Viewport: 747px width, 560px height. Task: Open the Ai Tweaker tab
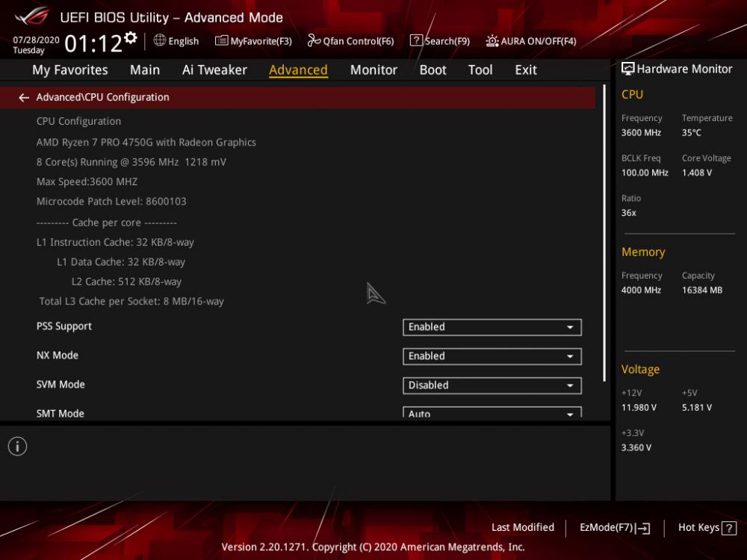click(x=214, y=70)
